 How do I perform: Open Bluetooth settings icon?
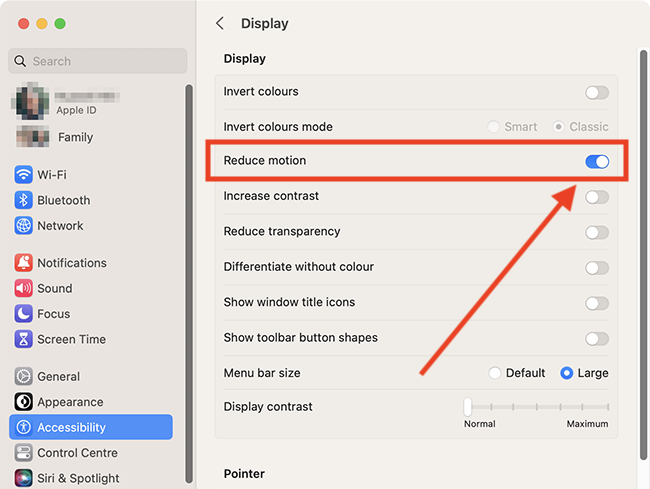point(23,200)
